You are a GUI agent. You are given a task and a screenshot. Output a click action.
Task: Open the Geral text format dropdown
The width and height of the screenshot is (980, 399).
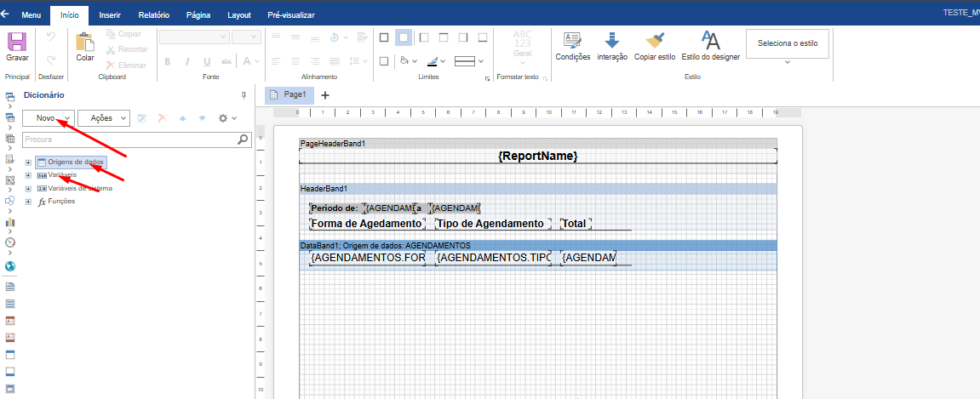click(x=523, y=47)
